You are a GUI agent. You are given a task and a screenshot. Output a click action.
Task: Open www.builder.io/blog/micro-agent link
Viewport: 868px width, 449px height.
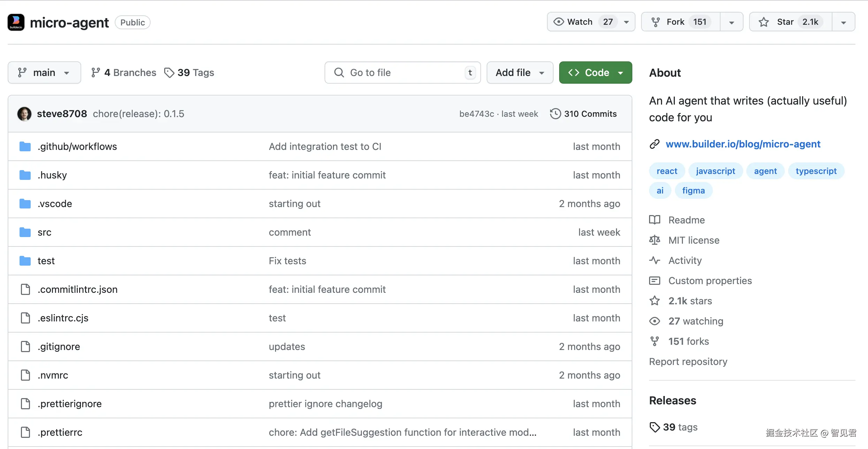743,144
